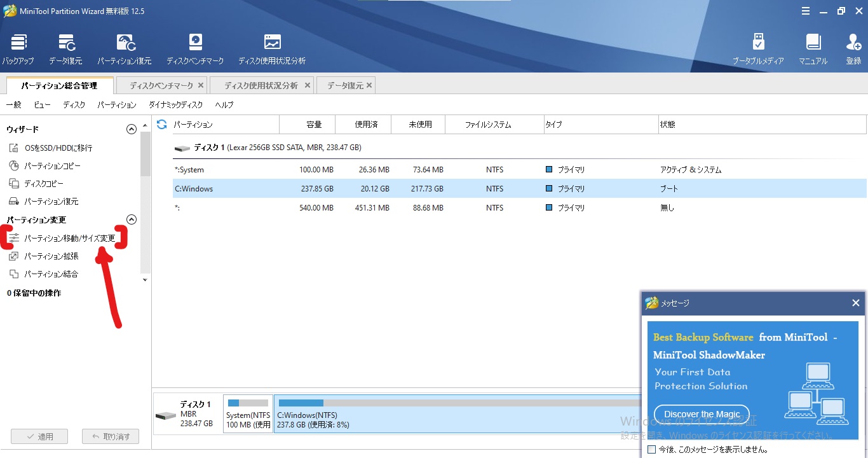The height and width of the screenshot is (458, 868).
Task: Open the パーティション menu
Action: [117, 104]
